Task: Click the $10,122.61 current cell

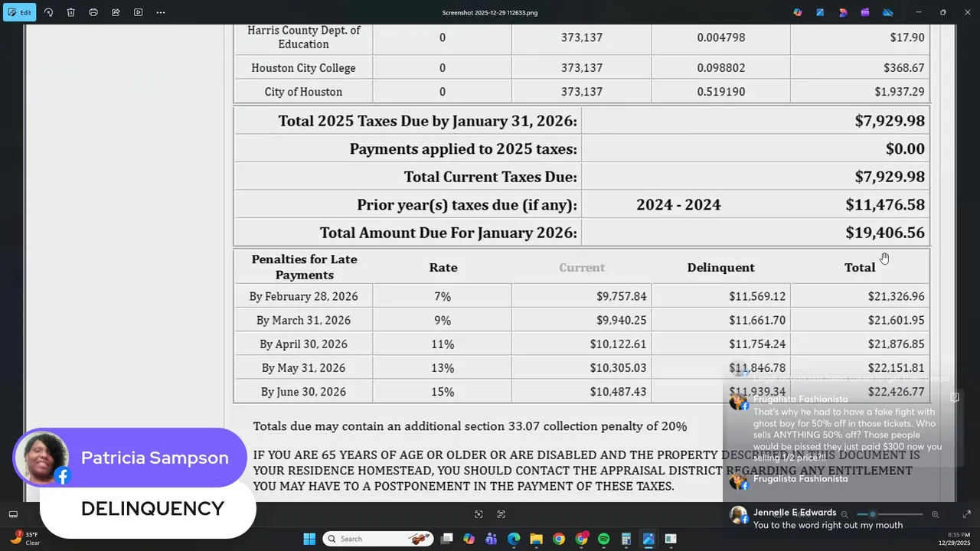Action: click(618, 344)
